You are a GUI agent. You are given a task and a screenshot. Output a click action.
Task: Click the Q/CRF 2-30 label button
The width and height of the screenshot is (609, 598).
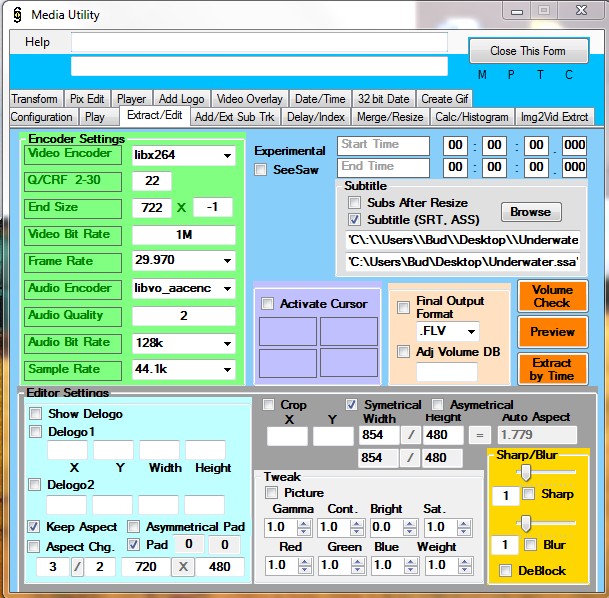coord(72,181)
